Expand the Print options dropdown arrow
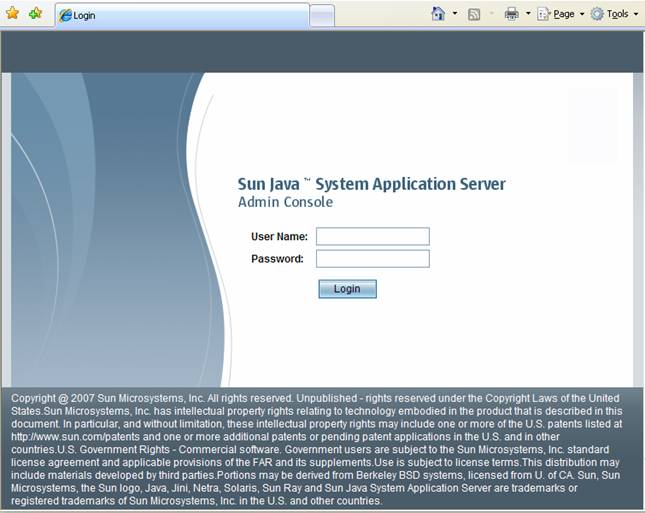 point(527,14)
